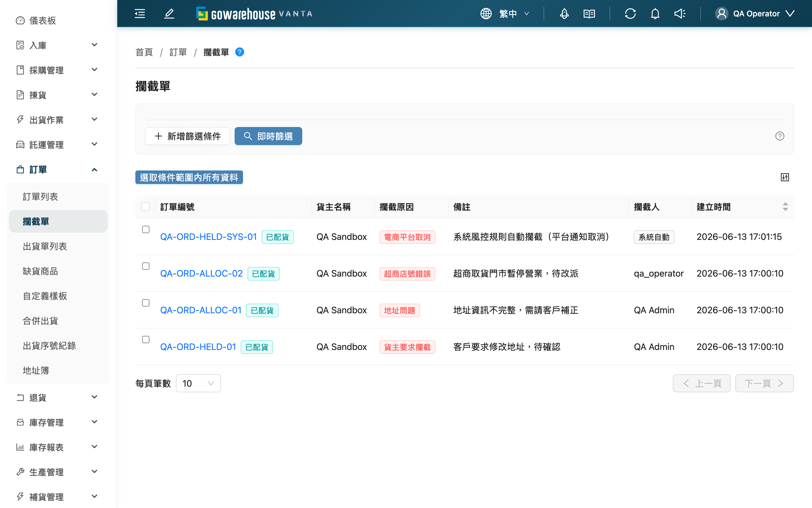Expand the 補貨管理 menu chevron

(x=95, y=496)
